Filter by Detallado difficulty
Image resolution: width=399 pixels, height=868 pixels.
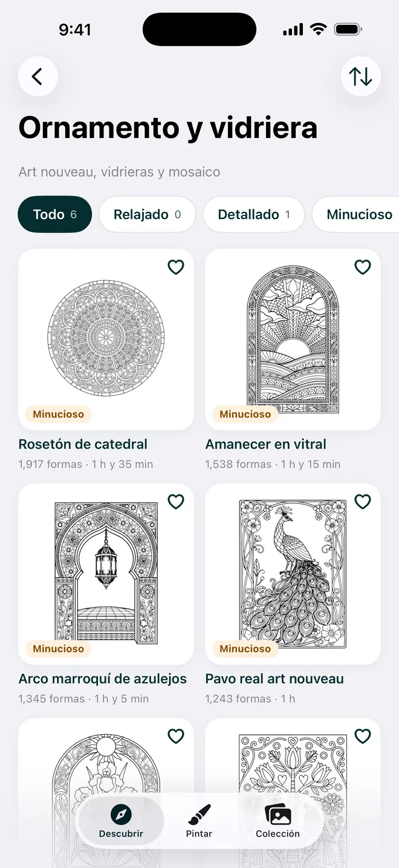pos(254,214)
